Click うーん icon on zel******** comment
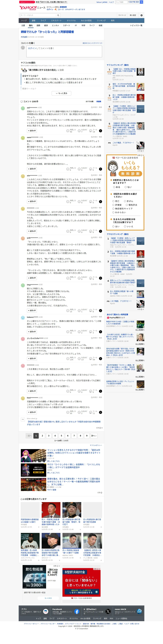This screenshot has width=163, height=644. (x=91, y=131)
